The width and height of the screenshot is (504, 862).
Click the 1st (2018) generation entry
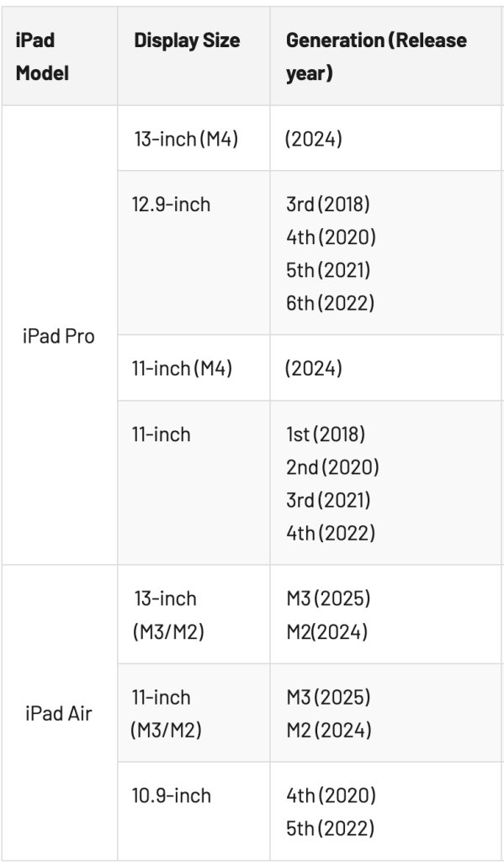326,434
